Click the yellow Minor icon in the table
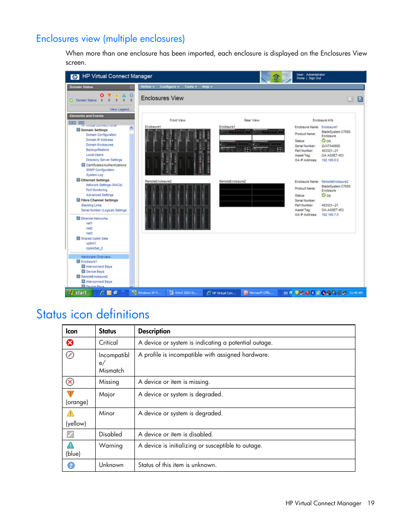411x532 pixels. (x=71, y=413)
